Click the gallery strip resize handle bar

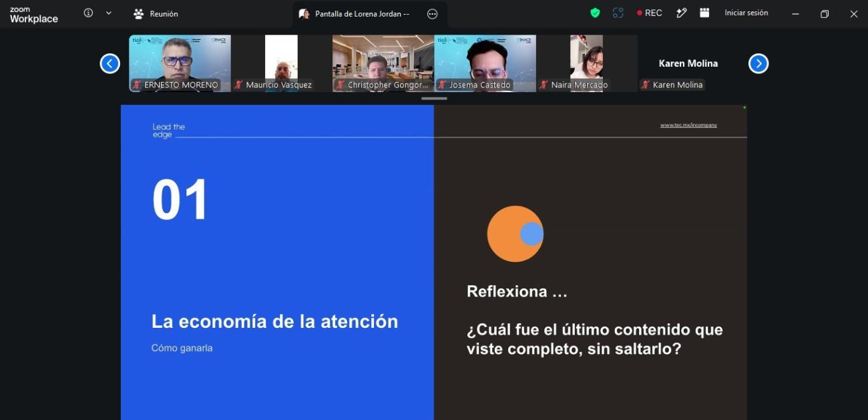click(434, 99)
